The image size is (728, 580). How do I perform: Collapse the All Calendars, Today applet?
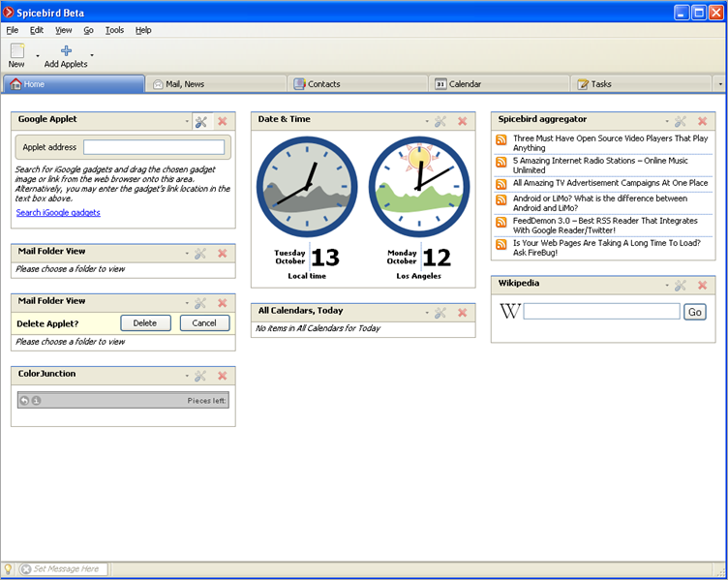point(427,314)
